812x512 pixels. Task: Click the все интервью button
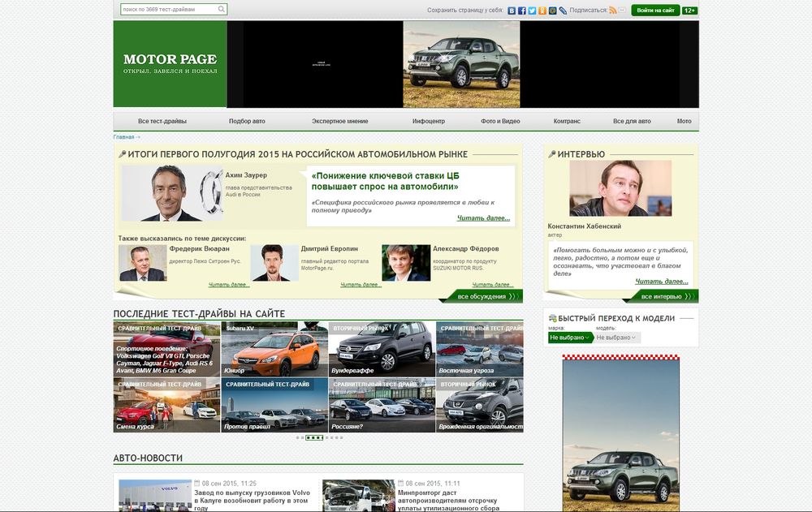click(663, 297)
